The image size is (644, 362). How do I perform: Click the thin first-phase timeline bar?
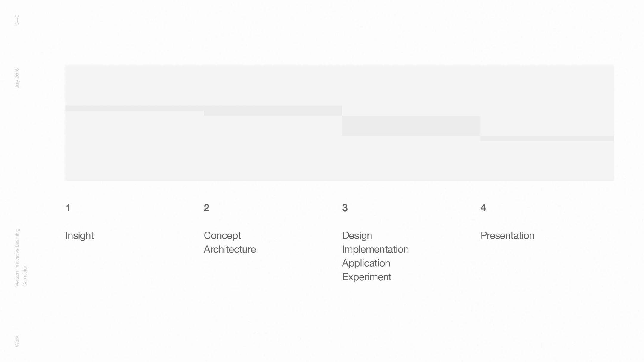pos(134,108)
